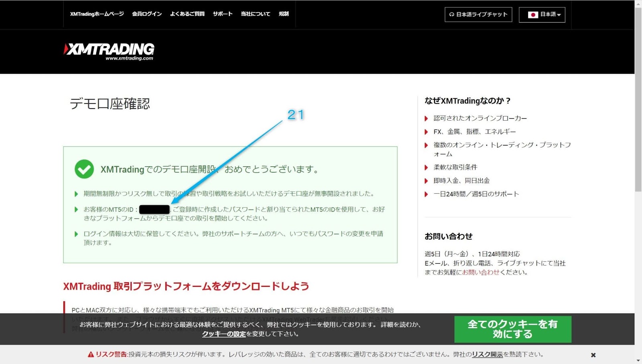This screenshot has width=642, height=364.
Task: Click red arrow beside 即時入金、同日出金
Action: [426, 181]
